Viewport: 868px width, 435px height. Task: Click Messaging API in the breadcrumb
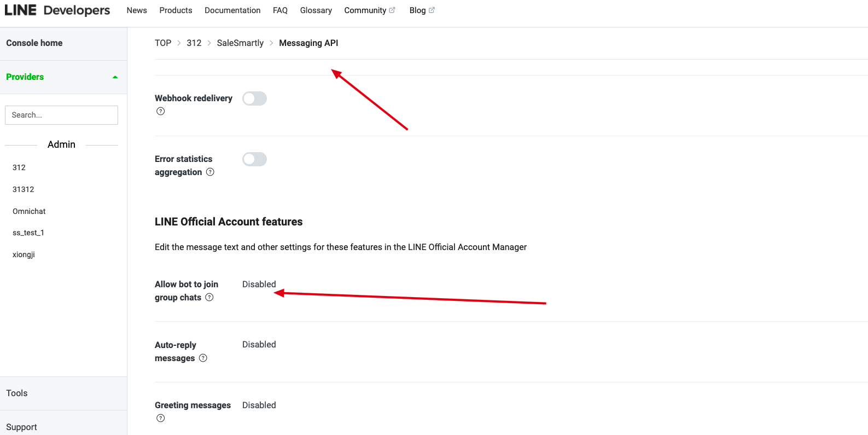pos(308,43)
